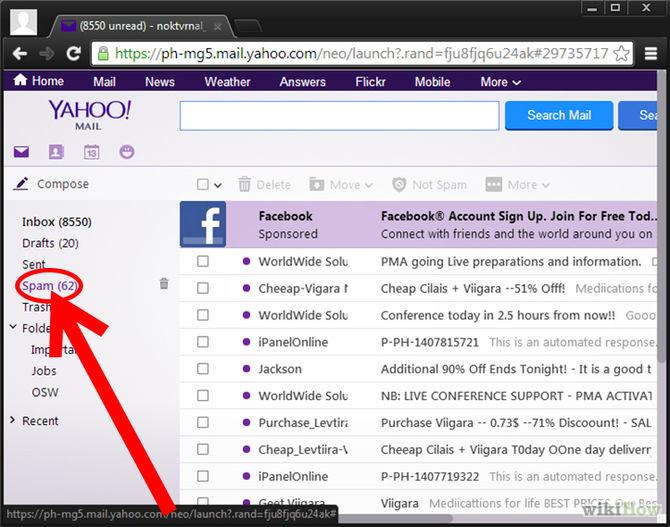Minimize the browser window

pyautogui.click(x=592, y=8)
